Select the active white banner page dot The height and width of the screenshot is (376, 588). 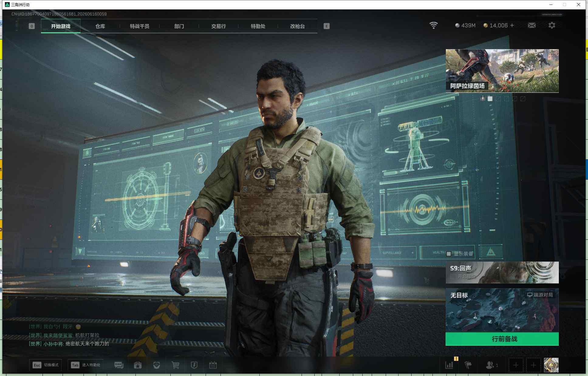click(x=490, y=99)
